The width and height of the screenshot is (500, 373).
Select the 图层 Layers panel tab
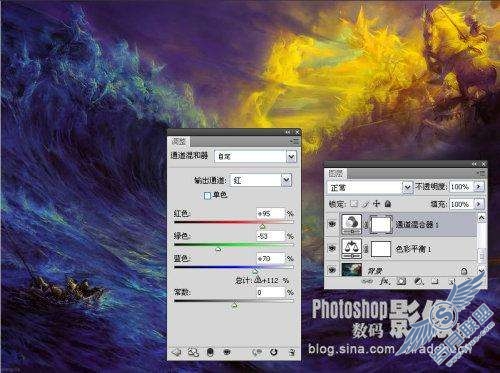click(x=336, y=173)
